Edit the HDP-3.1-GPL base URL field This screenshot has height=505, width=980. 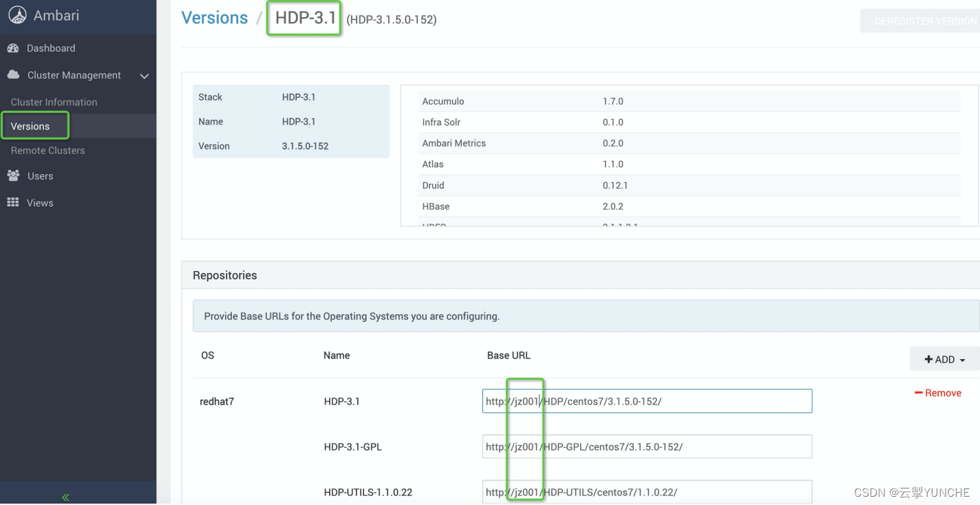(x=647, y=447)
